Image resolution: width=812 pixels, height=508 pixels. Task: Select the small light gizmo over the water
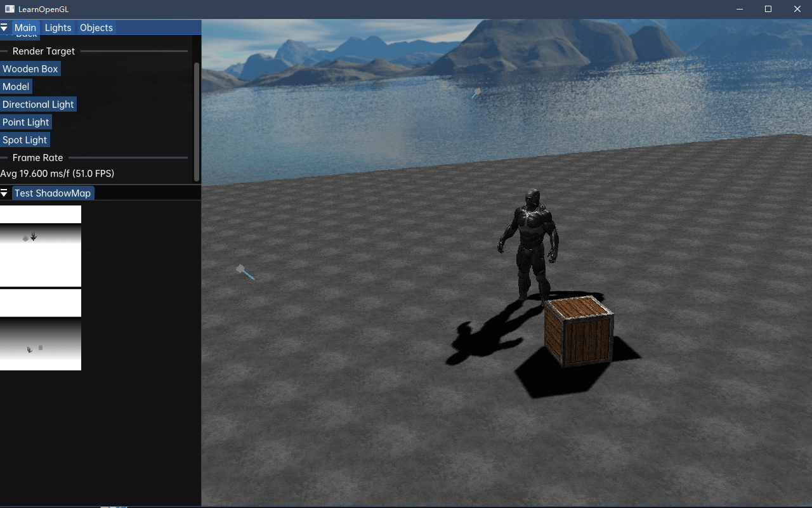tap(476, 93)
